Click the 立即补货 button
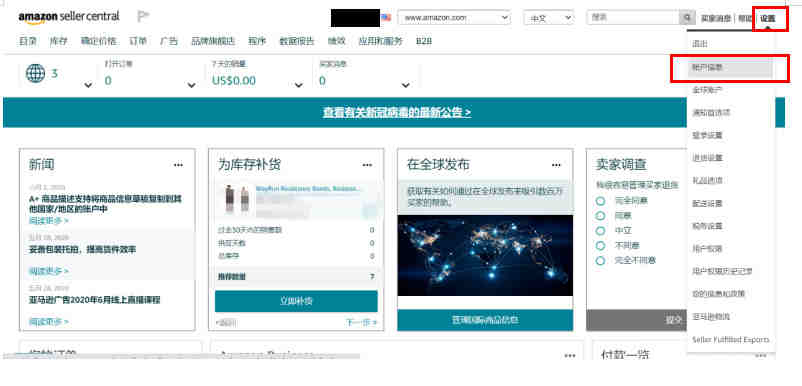Screen dimensions: 802x386 (296, 301)
